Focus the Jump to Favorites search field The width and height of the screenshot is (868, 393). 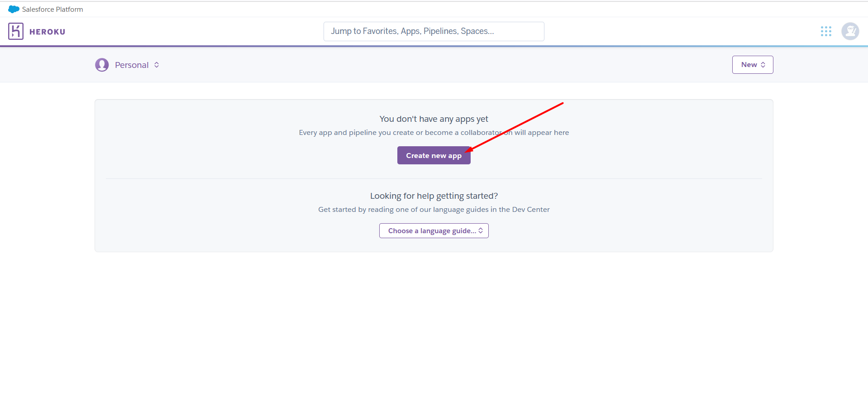(x=434, y=31)
